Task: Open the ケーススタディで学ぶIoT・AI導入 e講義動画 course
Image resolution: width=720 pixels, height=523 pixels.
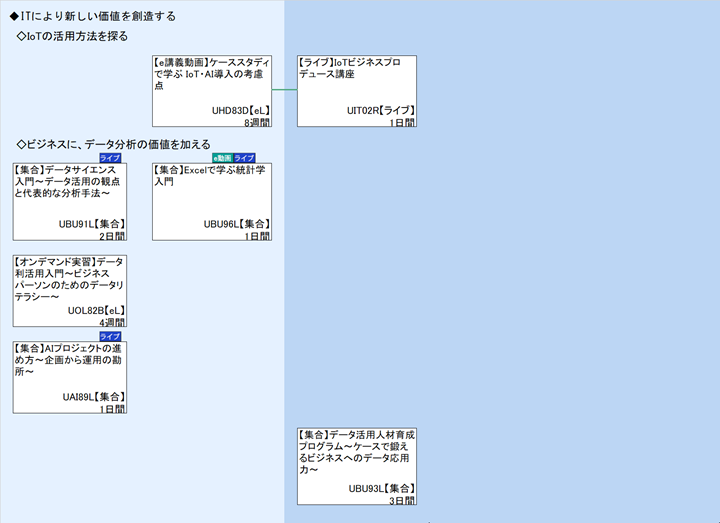Action: [211, 90]
